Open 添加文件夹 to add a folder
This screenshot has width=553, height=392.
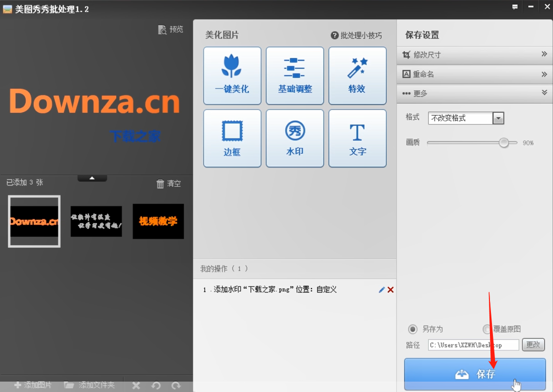click(x=89, y=385)
